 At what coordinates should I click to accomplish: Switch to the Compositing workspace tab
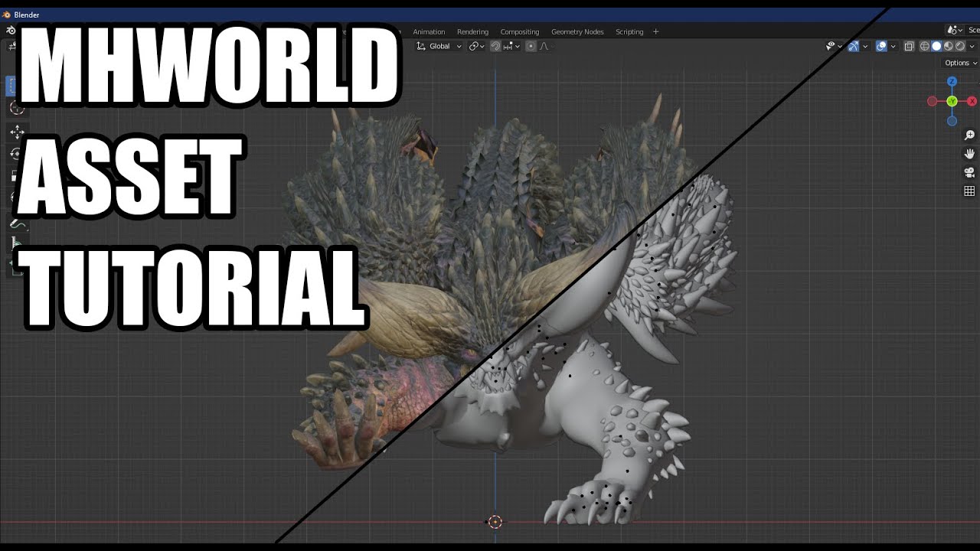pos(520,32)
